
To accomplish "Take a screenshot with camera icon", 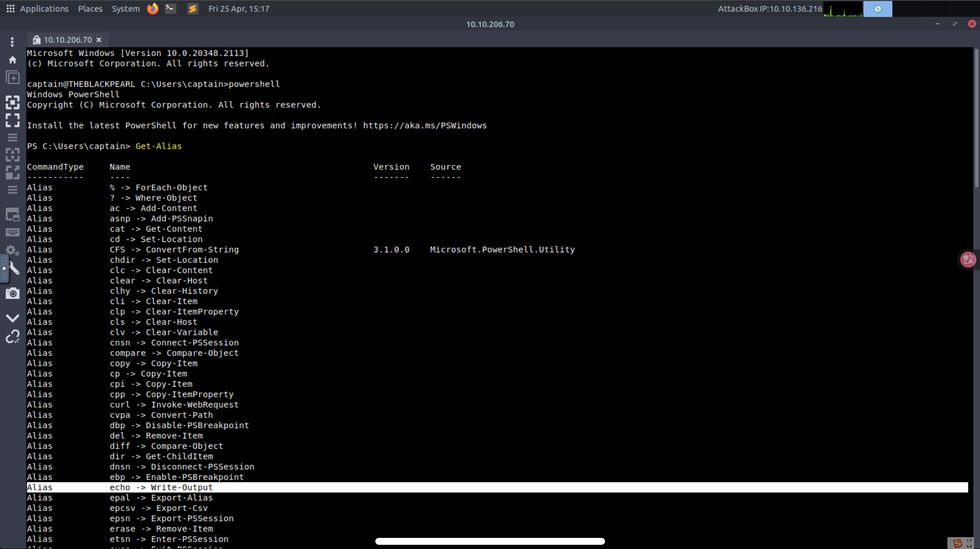I will click(x=12, y=293).
